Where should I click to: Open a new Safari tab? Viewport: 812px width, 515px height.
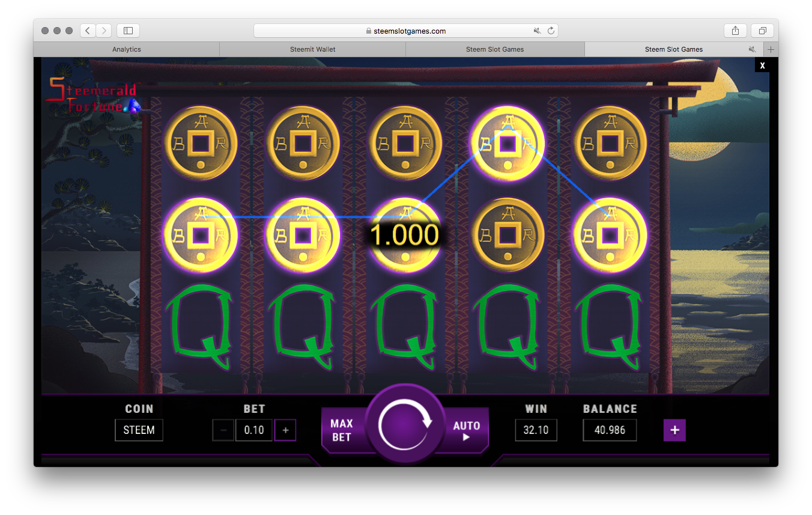[771, 49]
